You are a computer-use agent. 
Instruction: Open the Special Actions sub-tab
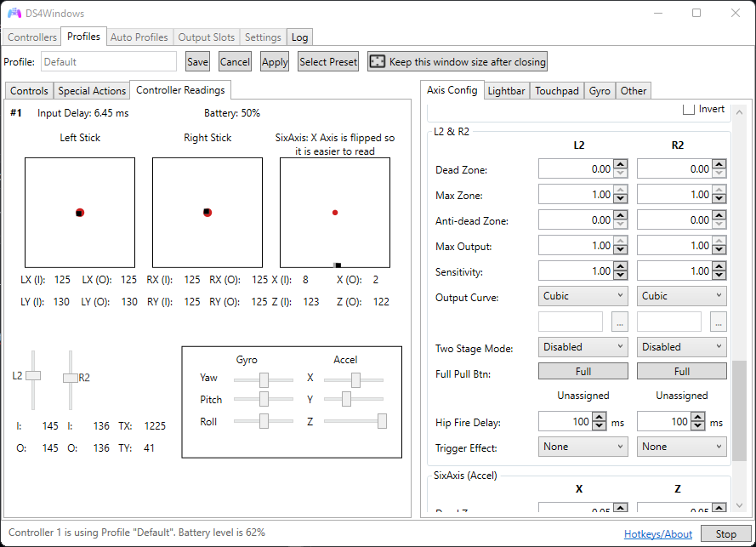(x=92, y=91)
